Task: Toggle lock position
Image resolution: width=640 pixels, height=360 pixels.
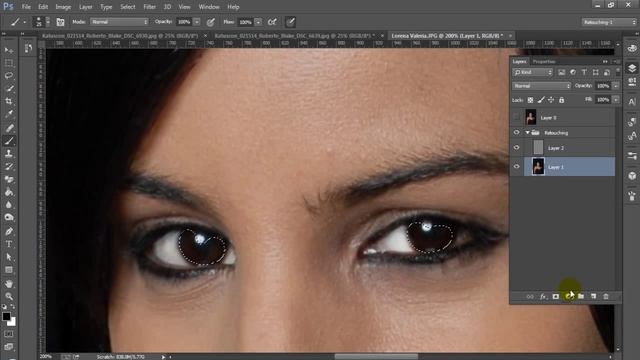Action: [551, 100]
